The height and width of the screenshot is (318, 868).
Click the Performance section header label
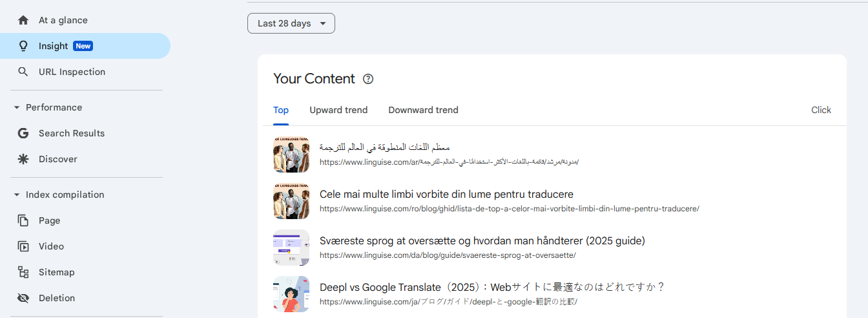tap(54, 107)
